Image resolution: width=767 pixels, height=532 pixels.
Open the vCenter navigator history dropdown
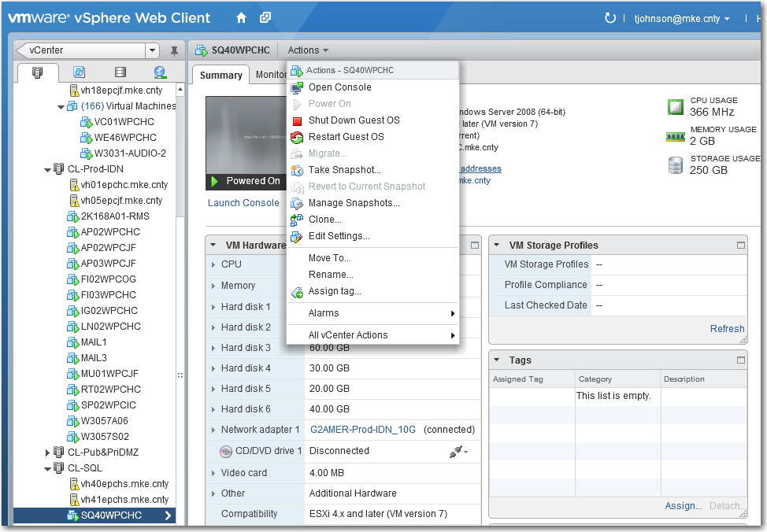pyautogui.click(x=152, y=50)
